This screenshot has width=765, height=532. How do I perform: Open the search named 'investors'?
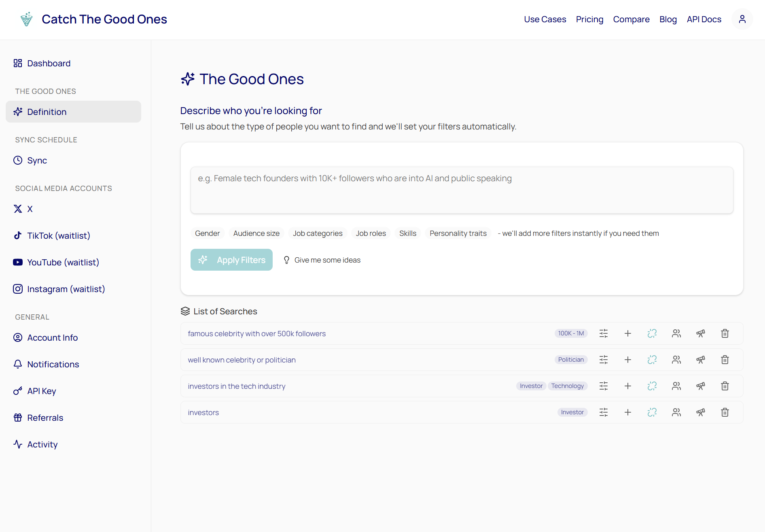click(x=203, y=413)
